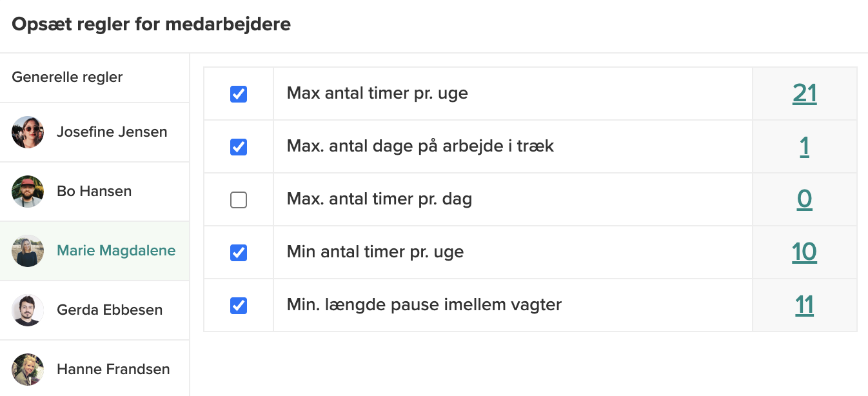Disable 'Min antal timer pr. uge' rule

click(239, 252)
